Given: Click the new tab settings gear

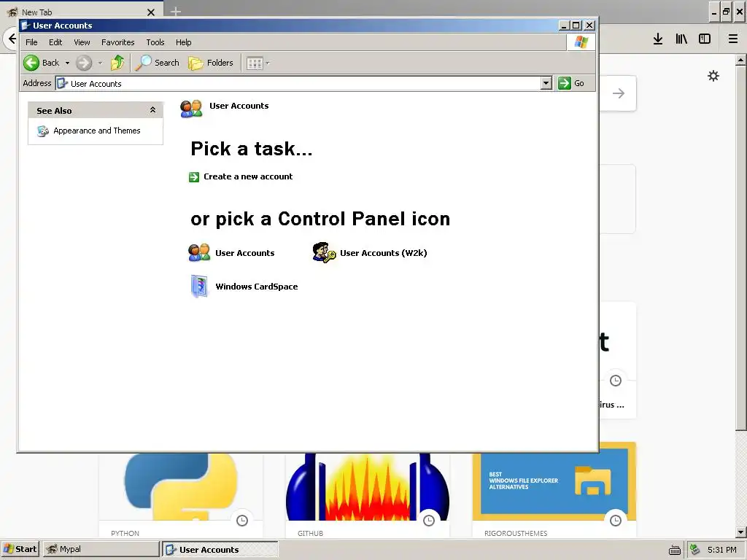Looking at the screenshot, I should click(x=713, y=76).
